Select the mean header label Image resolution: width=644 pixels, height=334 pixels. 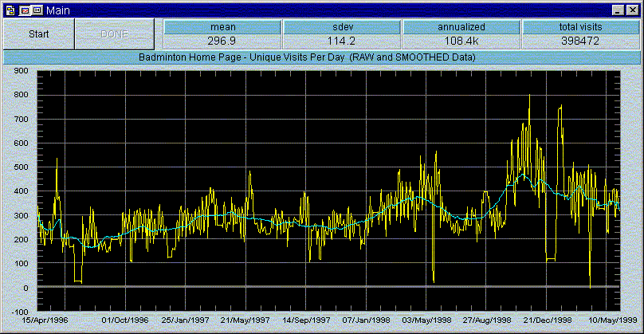pyautogui.click(x=222, y=27)
